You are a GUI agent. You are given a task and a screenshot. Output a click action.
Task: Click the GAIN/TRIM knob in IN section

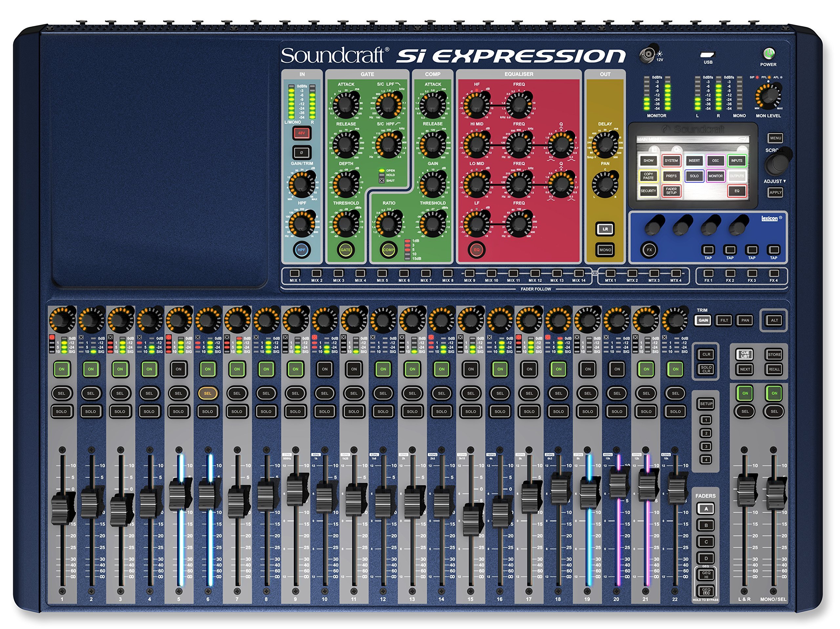point(302,184)
